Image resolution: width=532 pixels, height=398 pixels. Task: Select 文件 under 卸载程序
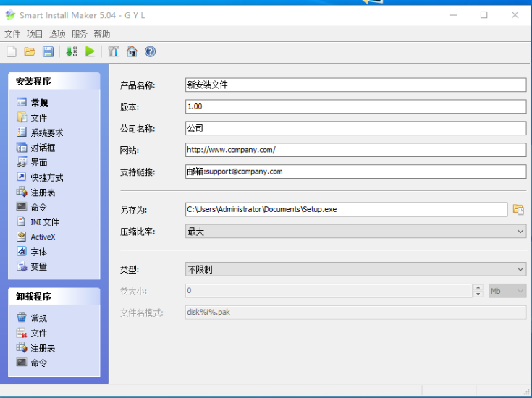coord(32,333)
